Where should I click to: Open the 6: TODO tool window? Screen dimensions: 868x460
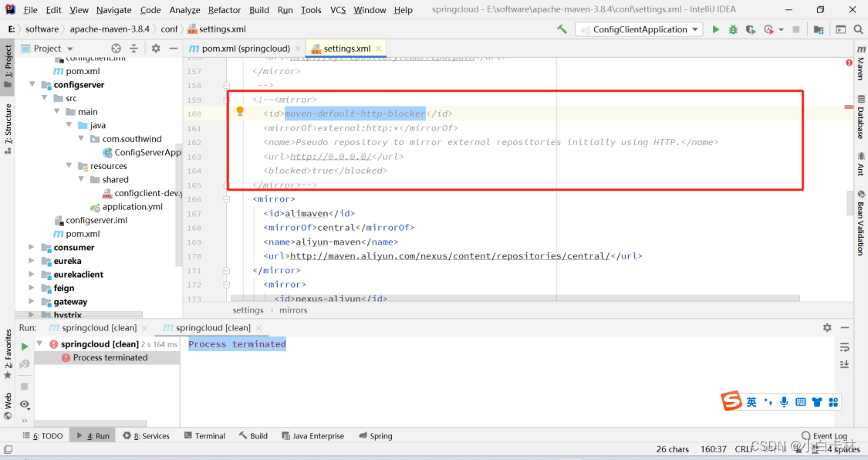point(42,435)
